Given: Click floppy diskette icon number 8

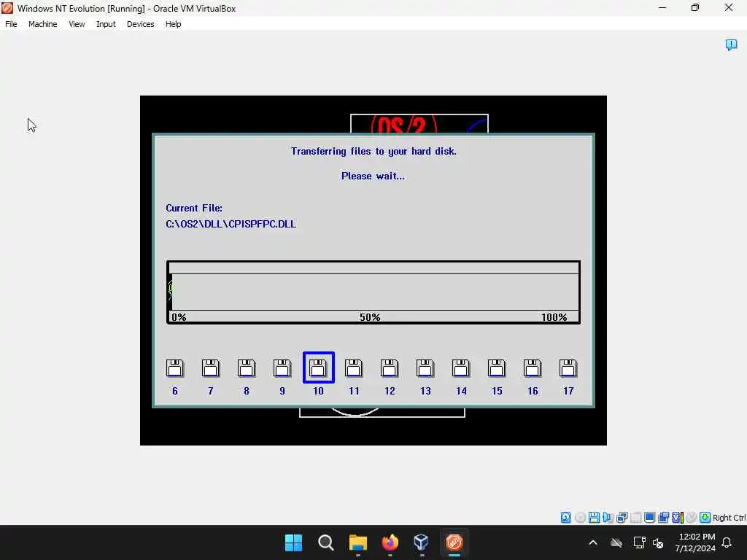Looking at the screenshot, I should tap(247, 368).
